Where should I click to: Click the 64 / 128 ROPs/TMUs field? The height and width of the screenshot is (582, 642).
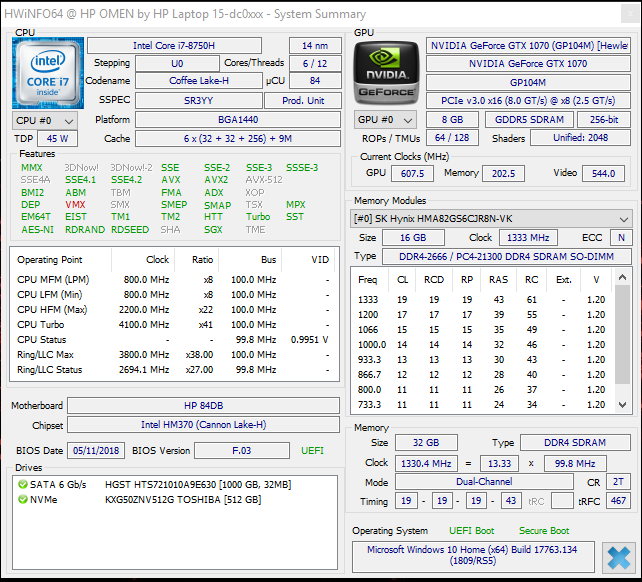pyautogui.click(x=452, y=138)
